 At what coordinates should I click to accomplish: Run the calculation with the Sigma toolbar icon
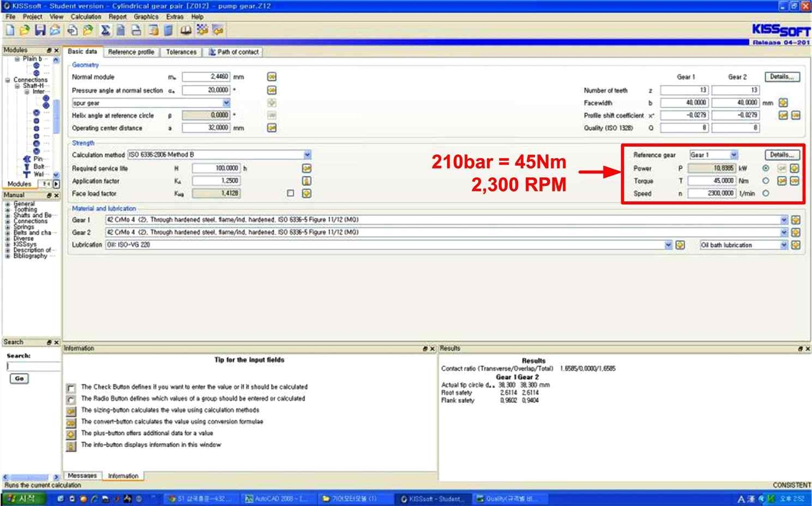[105, 31]
